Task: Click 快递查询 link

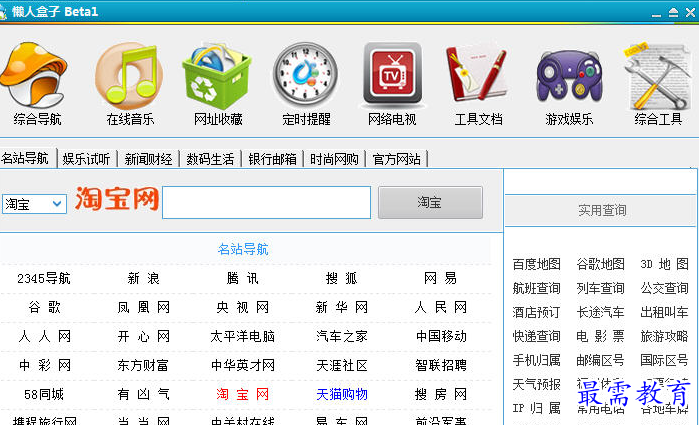Action: point(536,336)
